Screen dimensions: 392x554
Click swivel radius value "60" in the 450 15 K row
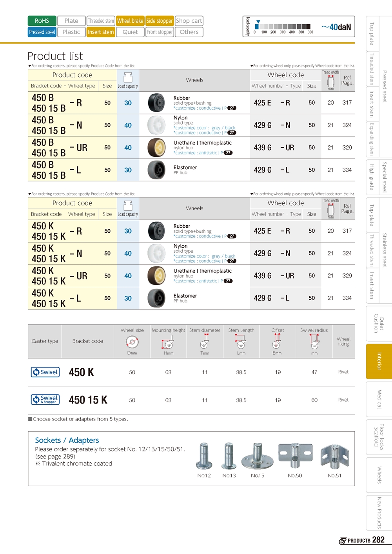(x=314, y=400)
